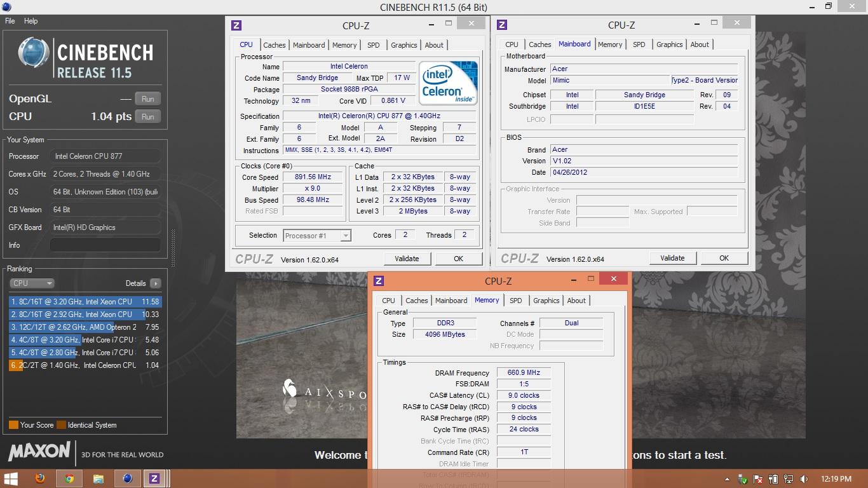Click the Level 3 cache value 2 MBytes

click(413, 212)
